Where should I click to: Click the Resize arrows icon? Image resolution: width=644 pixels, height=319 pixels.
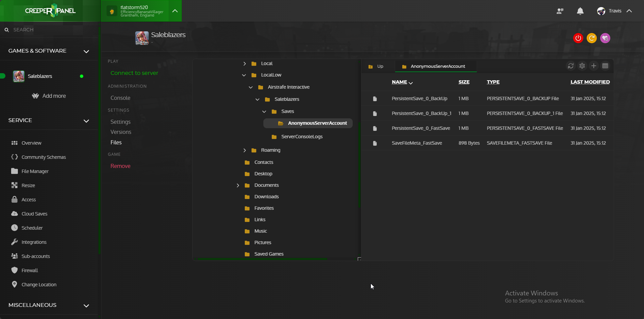pos(14,185)
